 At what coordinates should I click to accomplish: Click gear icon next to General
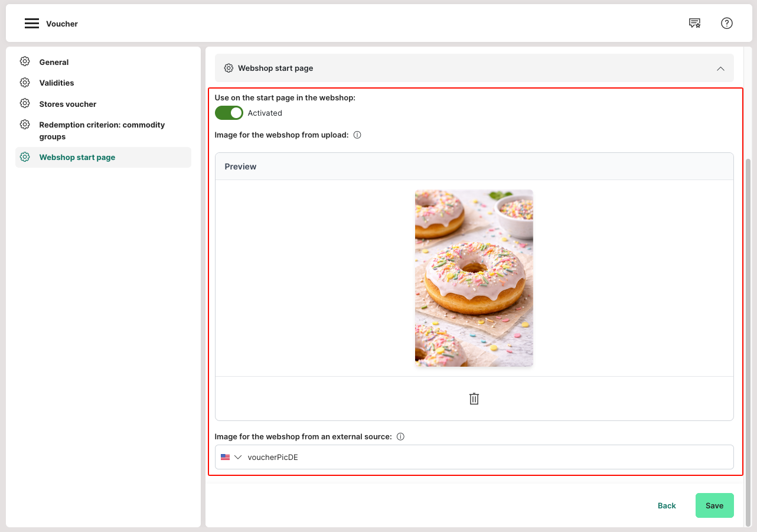[25, 62]
